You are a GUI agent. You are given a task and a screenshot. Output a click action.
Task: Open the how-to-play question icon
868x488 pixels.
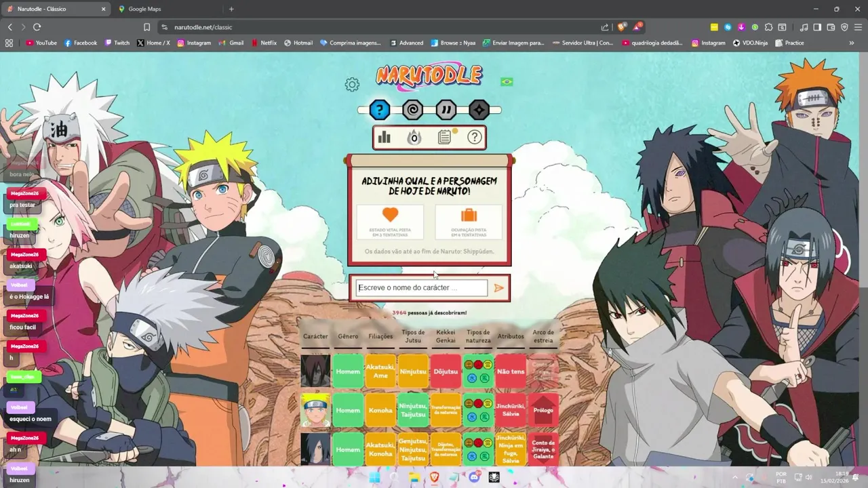(x=475, y=138)
